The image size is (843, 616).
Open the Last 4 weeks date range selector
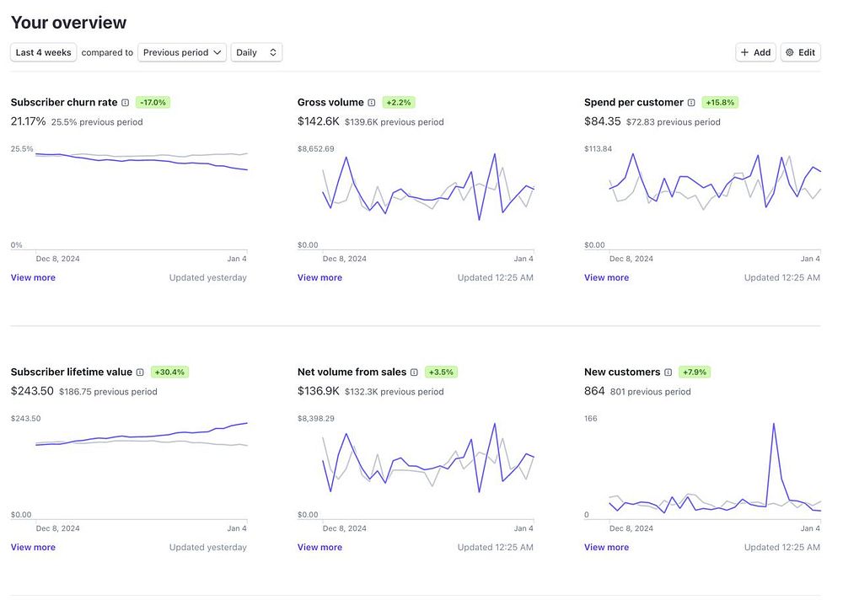44,52
